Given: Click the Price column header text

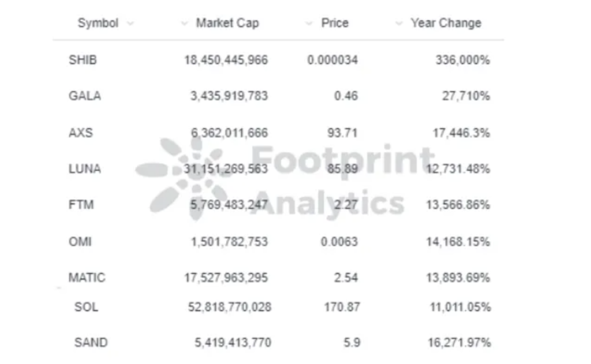Looking at the screenshot, I should click(335, 23).
